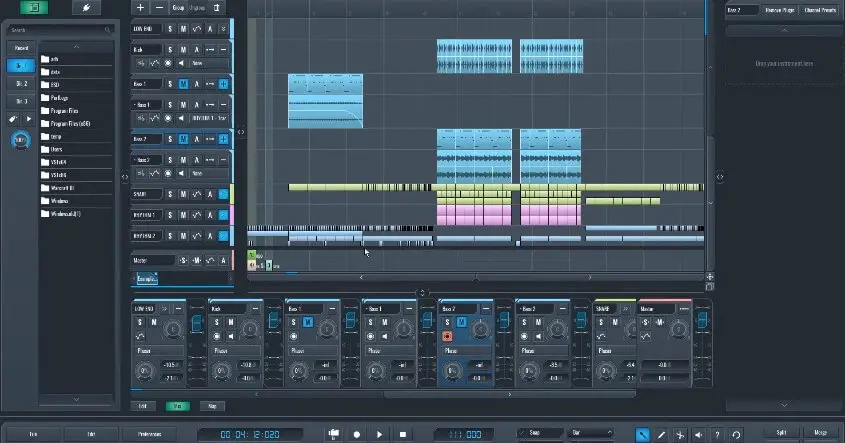
Task: Click the Master channel fader handle
Action: pos(703,322)
